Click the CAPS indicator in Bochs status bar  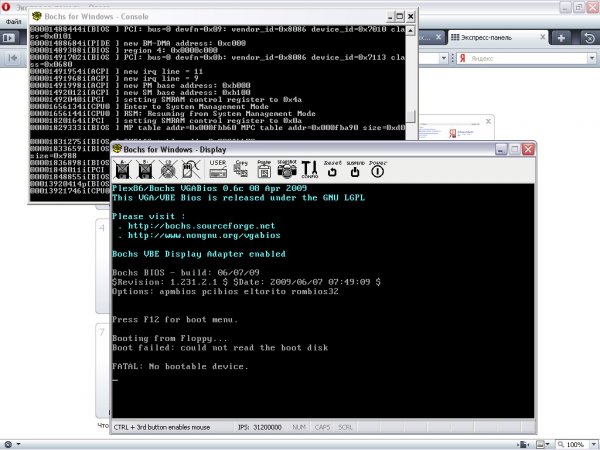322,427
